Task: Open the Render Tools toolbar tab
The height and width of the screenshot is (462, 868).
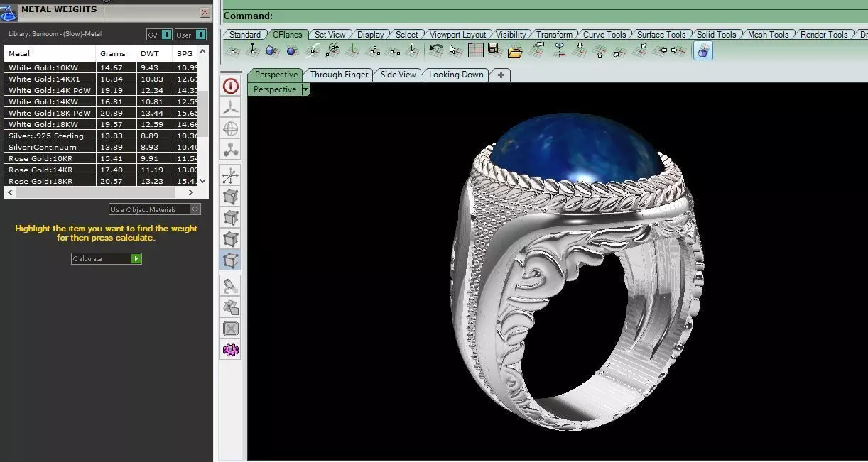Action: click(824, 34)
